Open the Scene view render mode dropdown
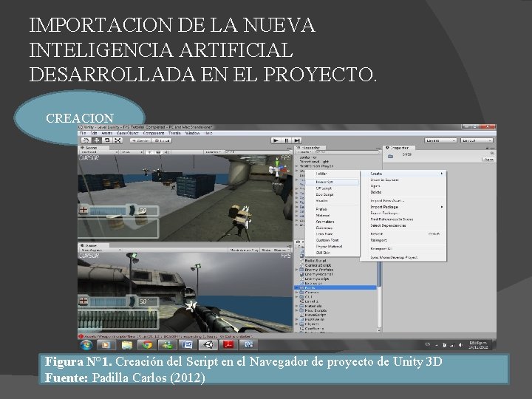Viewport: 532px width, 399px height. [132, 152]
